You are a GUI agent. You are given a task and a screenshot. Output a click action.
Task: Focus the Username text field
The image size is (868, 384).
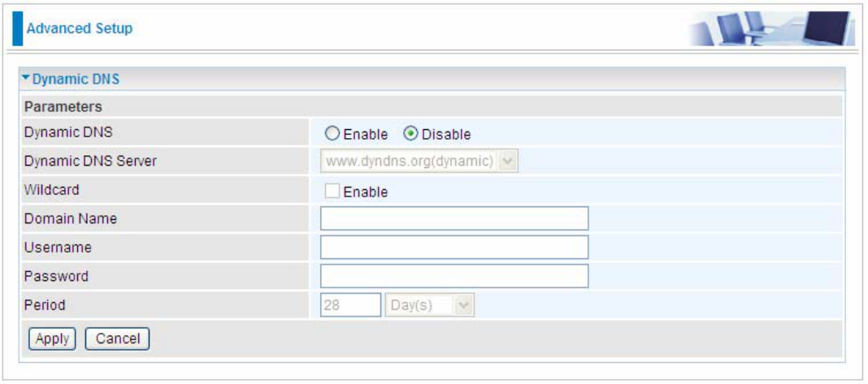[x=454, y=248]
